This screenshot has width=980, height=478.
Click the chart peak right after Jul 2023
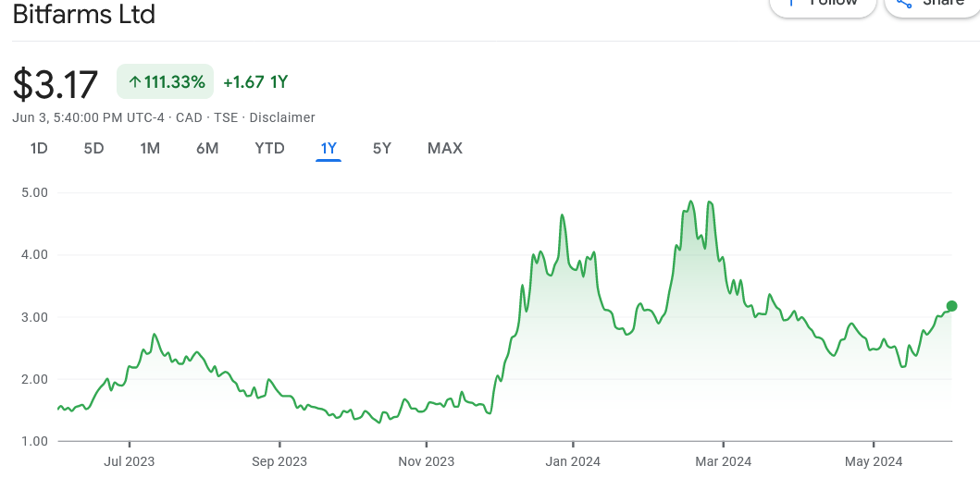coord(155,335)
